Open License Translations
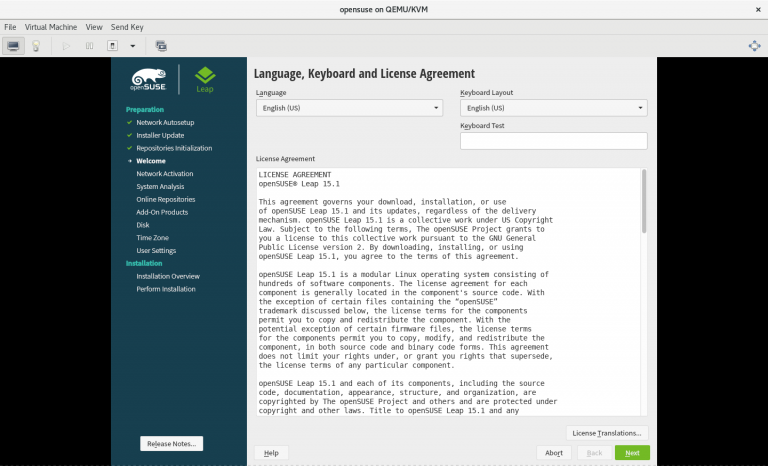Viewport: 768px width, 466px height. click(607, 433)
